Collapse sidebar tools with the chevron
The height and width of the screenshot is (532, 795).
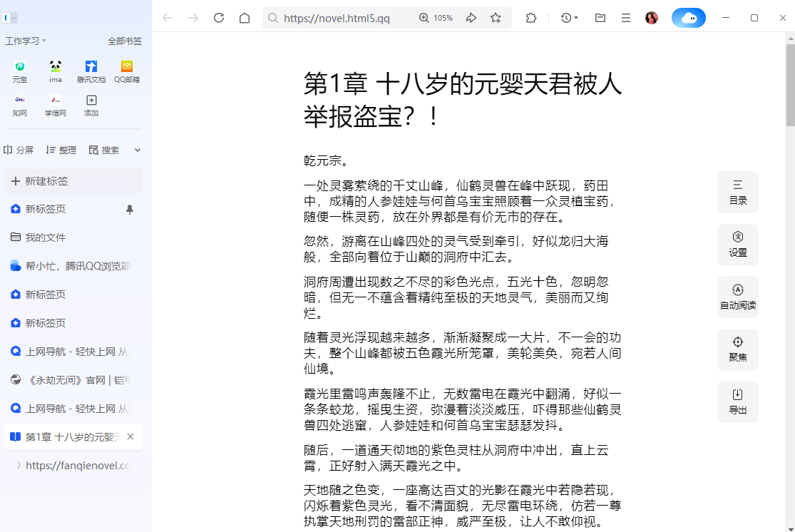point(137,150)
